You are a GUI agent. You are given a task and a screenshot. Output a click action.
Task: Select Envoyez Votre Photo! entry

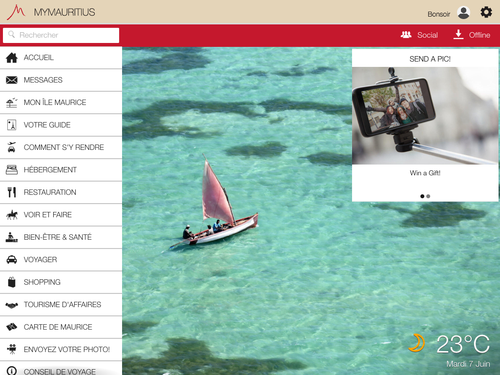click(61, 349)
